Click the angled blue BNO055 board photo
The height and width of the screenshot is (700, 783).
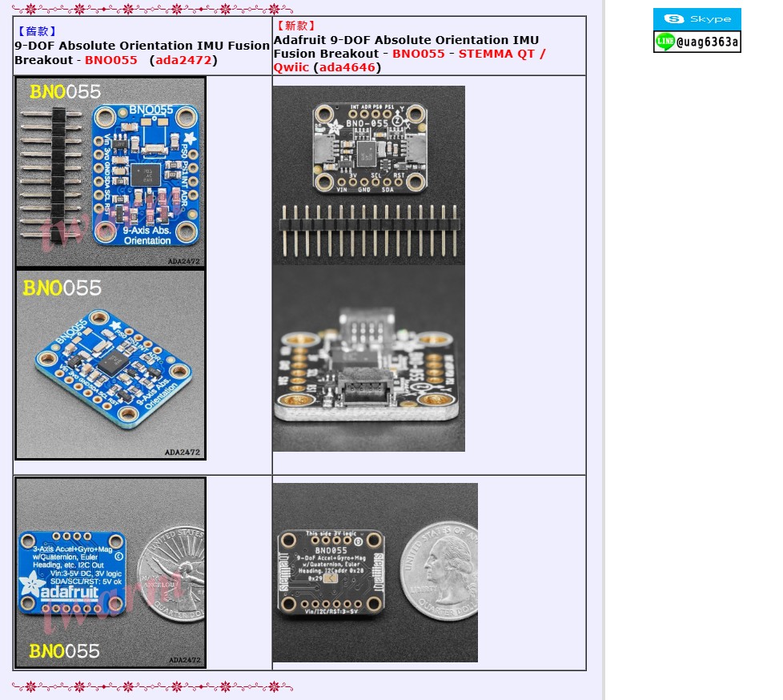point(110,365)
